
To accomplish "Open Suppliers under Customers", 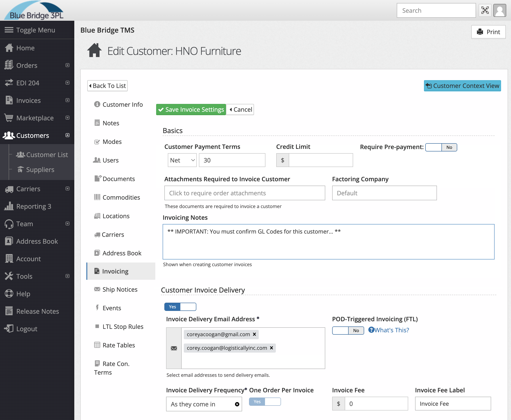I will pos(36,170).
